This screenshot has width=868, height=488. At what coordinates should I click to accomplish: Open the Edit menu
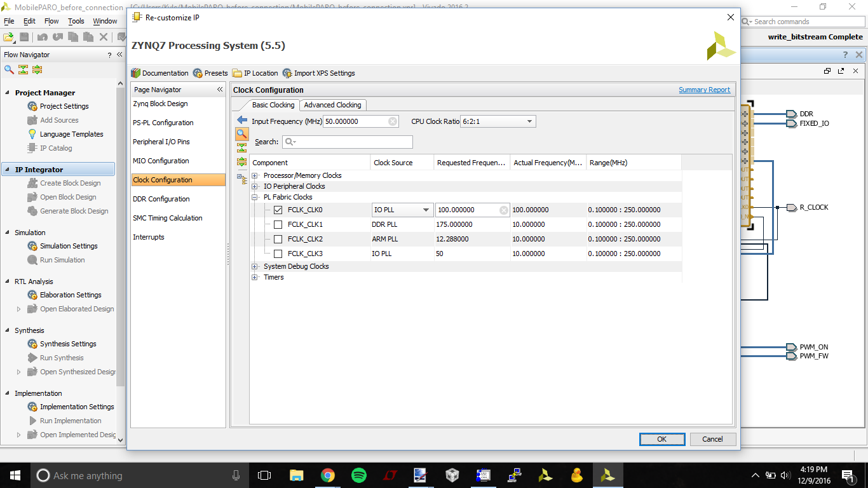[29, 21]
